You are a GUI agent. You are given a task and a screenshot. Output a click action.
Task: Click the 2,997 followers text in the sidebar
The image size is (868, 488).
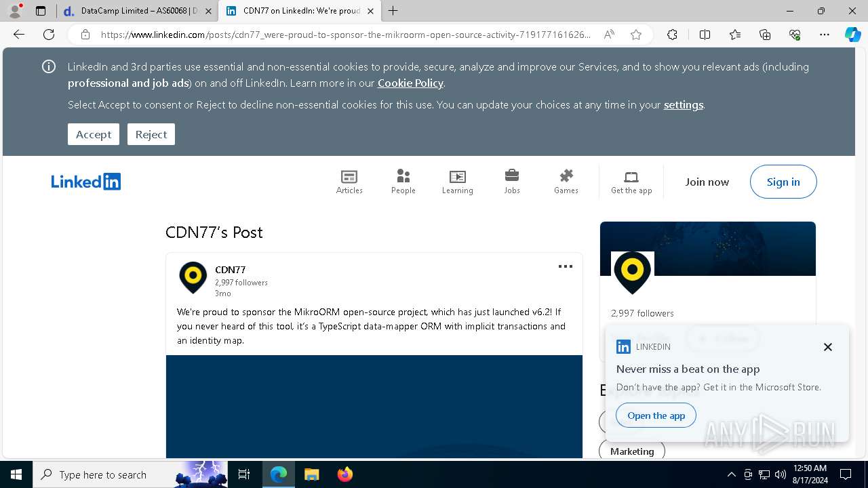pos(642,313)
